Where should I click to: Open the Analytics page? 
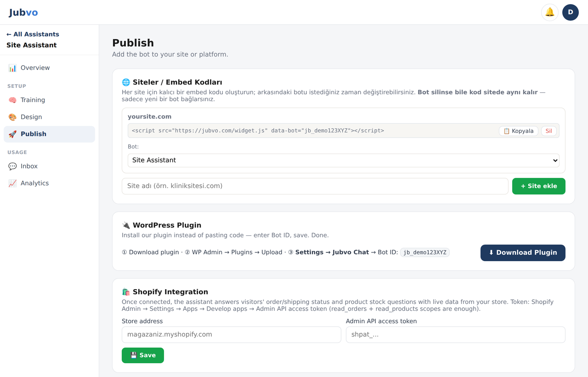click(x=49, y=183)
